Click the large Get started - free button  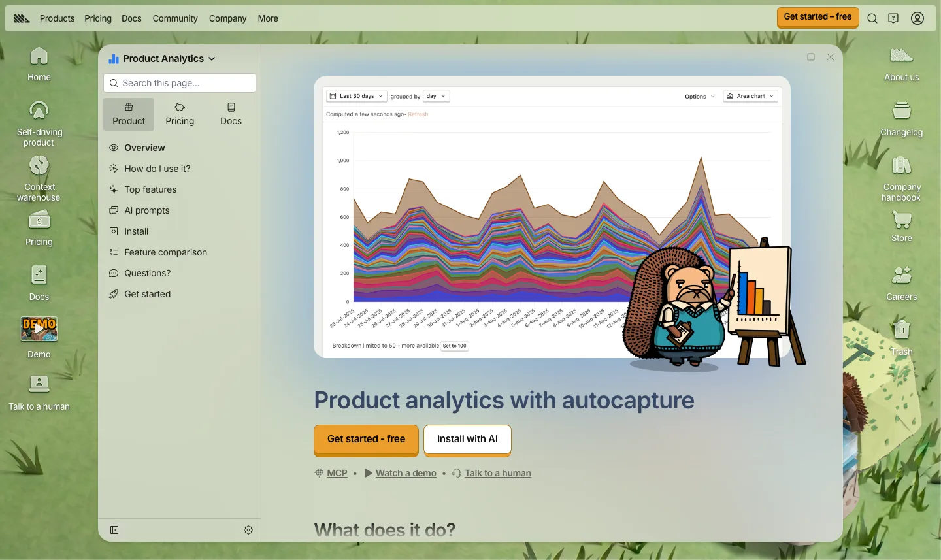tap(366, 440)
